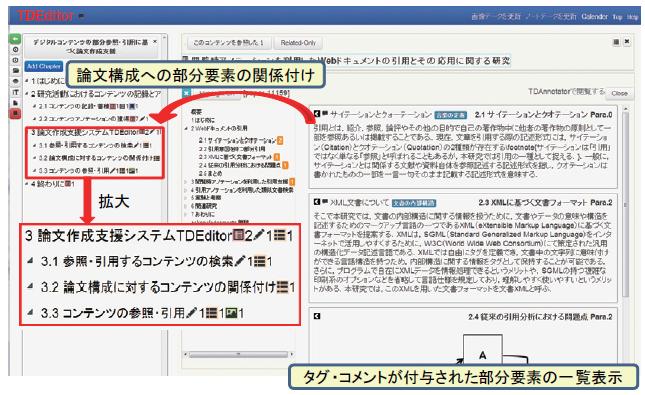Click ノートデータを更新 in header navigation
The height and width of the screenshot is (395, 645).
coord(551,16)
